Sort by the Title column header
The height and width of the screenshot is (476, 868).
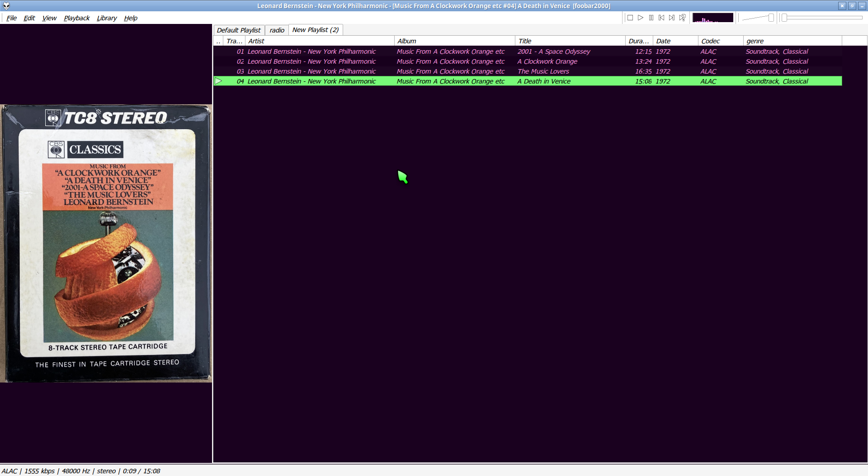(570, 41)
